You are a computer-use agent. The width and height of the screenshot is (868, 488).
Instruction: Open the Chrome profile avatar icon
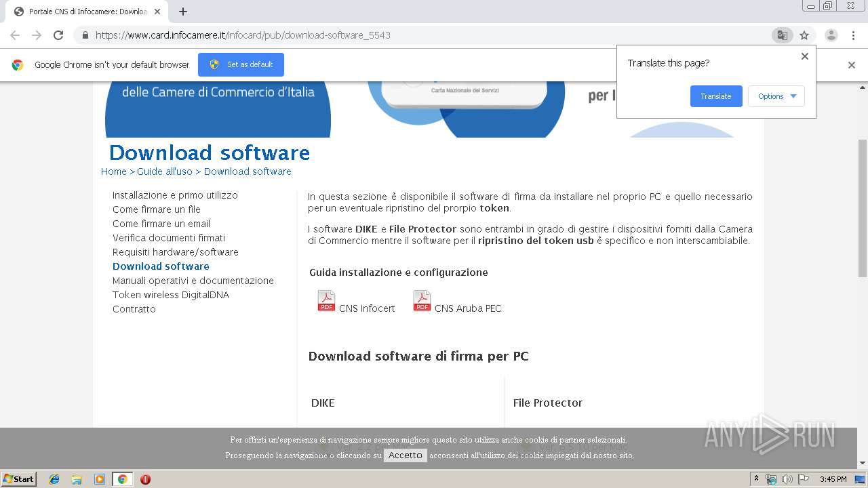coord(831,35)
